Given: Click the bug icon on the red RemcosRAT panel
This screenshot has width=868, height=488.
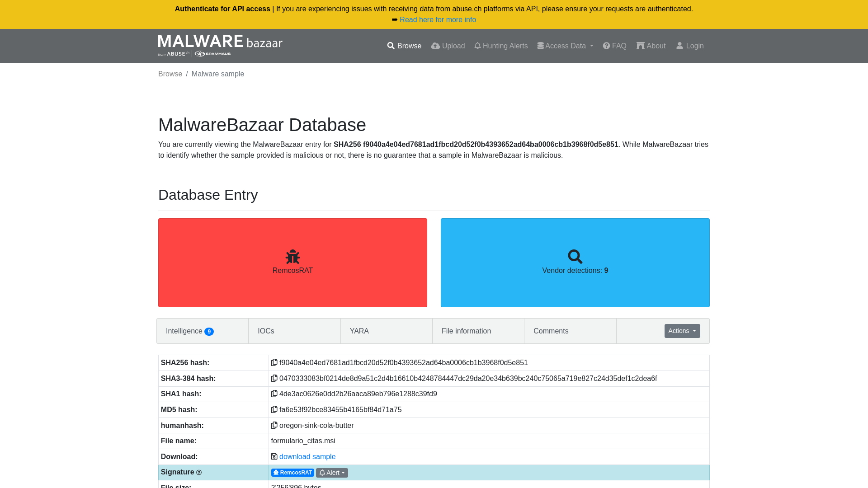Looking at the screenshot, I should click(292, 256).
